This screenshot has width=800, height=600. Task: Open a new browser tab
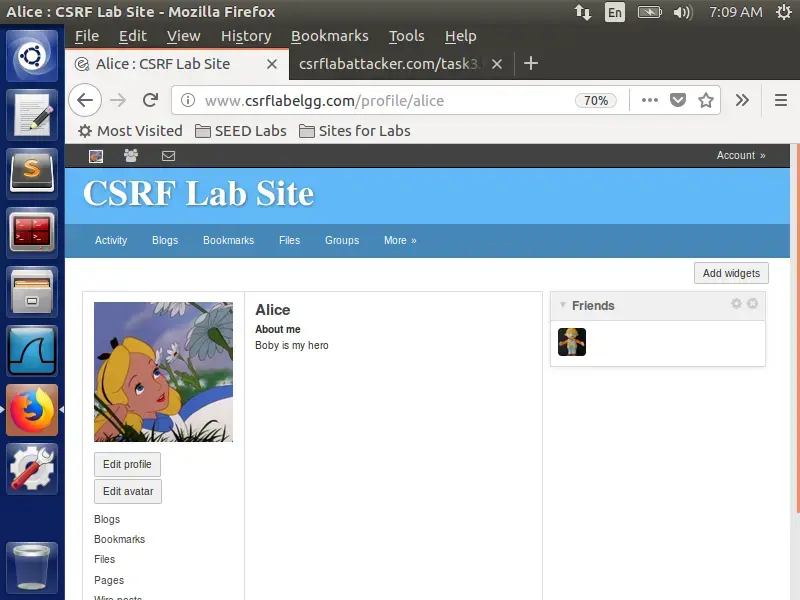(531, 63)
